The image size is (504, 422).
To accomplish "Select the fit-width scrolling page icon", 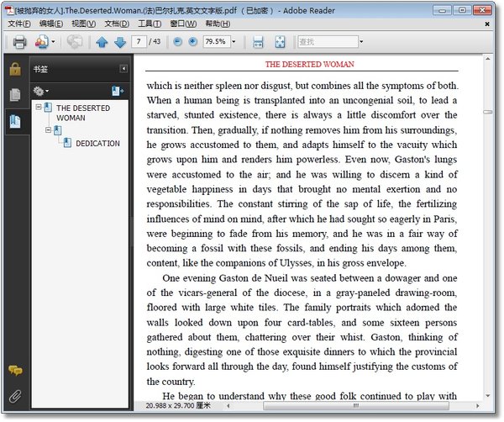I will click(x=258, y=42).
